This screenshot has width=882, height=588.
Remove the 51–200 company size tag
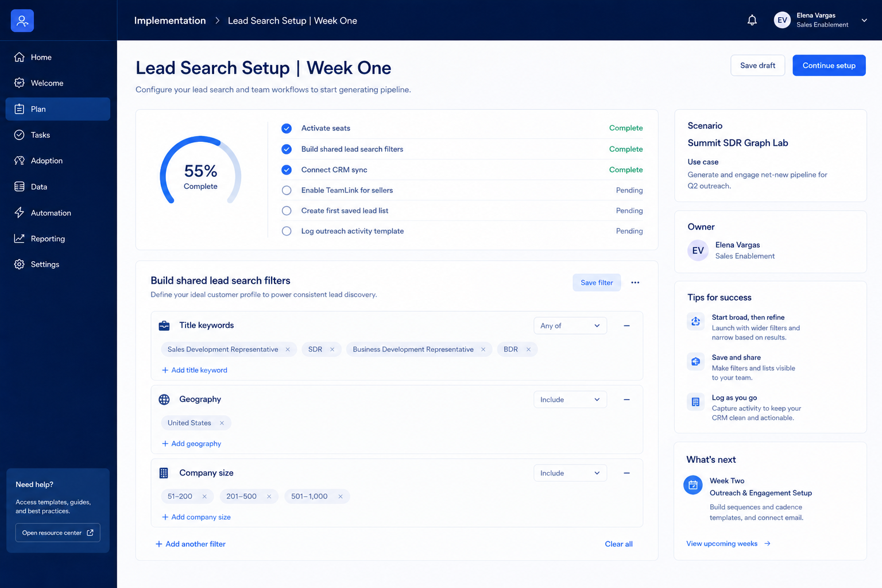coord(204,496)
